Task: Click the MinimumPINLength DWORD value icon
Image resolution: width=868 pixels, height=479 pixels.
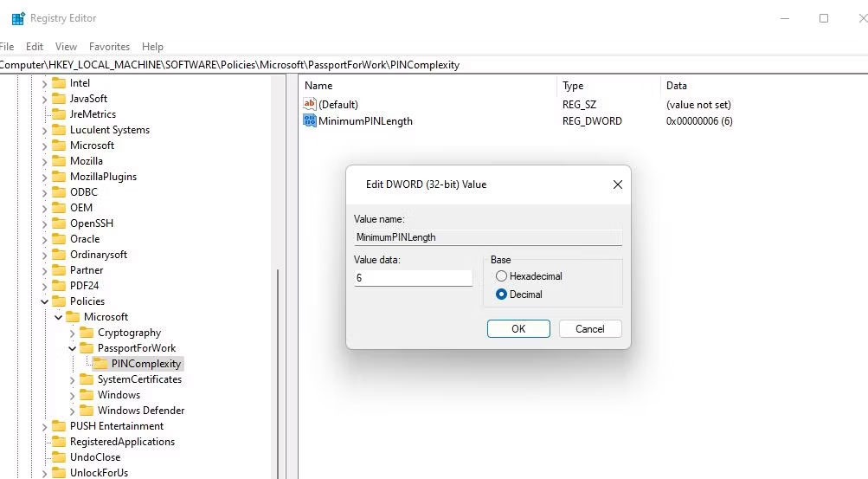Action: (310, 121)
